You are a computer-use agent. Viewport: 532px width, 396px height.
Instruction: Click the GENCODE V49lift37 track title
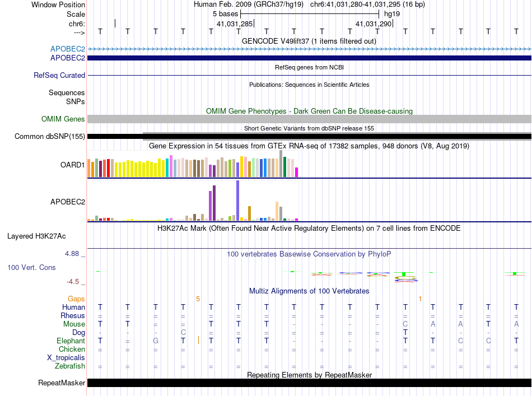309,41
